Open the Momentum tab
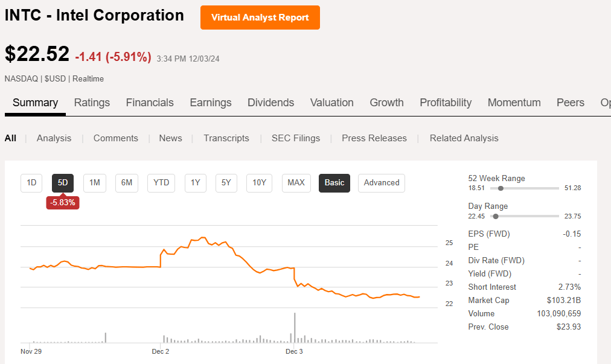 click(x=514, y=103)
